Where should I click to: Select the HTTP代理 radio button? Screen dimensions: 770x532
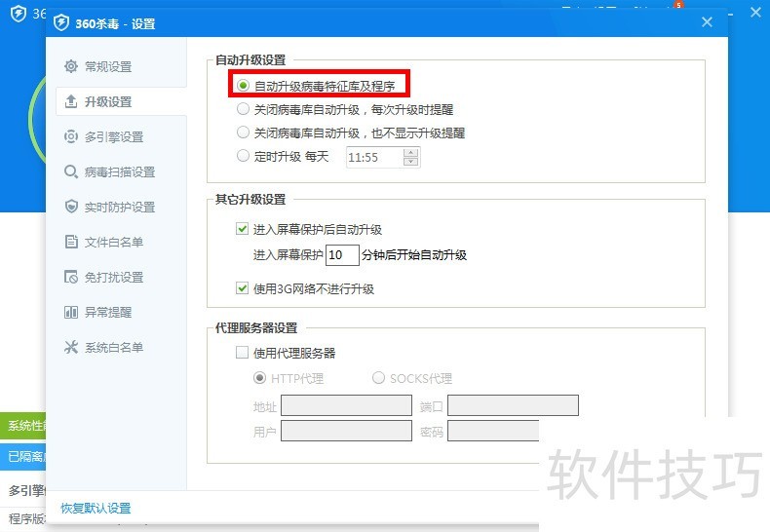coord(259,378)
